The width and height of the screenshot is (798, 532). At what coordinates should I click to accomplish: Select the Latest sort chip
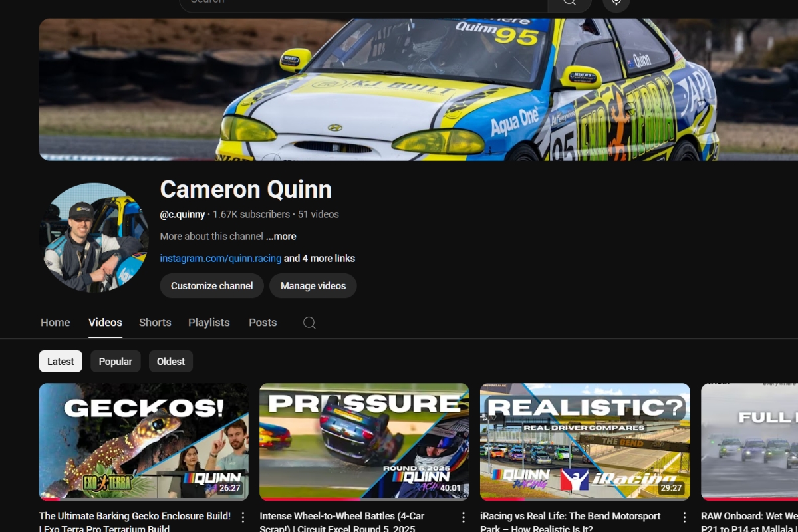pos(61,362)
